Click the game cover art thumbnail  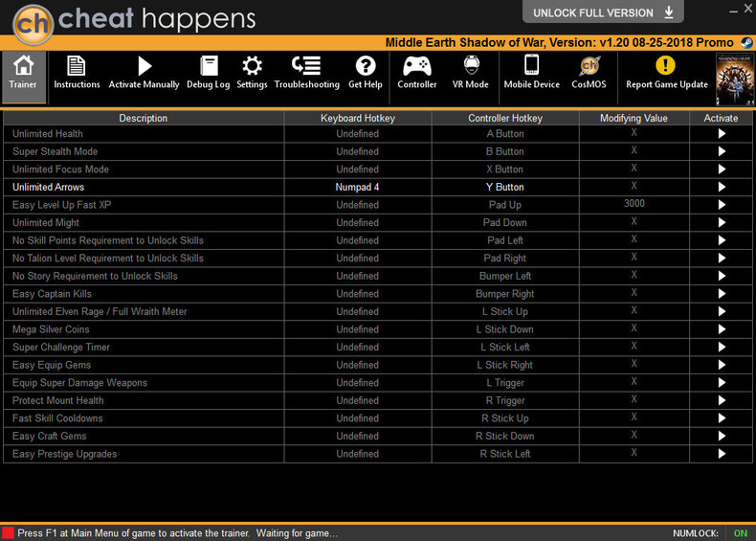point(735,79)
